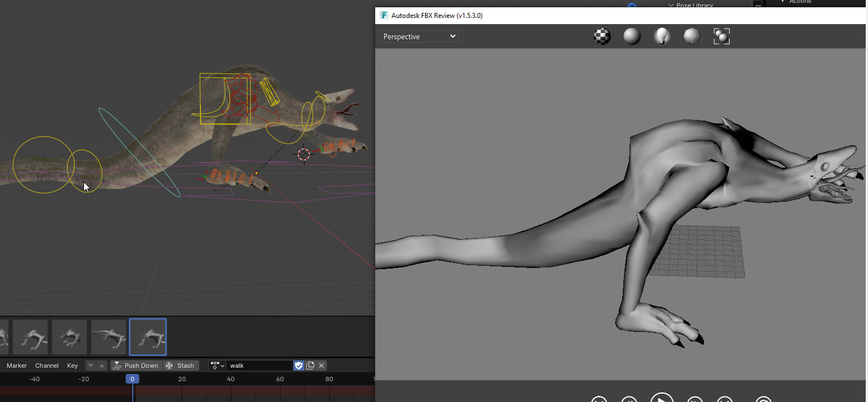
Task: Collapse the Pose Library panel
Action: click(x=671, y=4)
